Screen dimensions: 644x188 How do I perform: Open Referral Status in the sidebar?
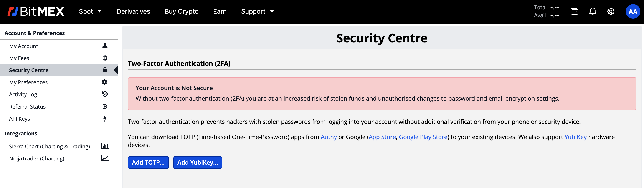pos(27,107)
